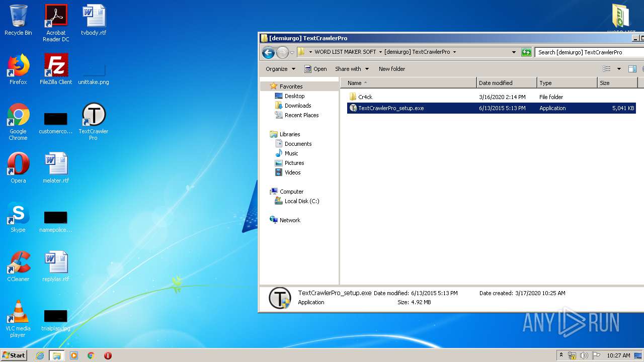
Task: Select the black customerco... desktop file
Action: click(x=56, y=123)
